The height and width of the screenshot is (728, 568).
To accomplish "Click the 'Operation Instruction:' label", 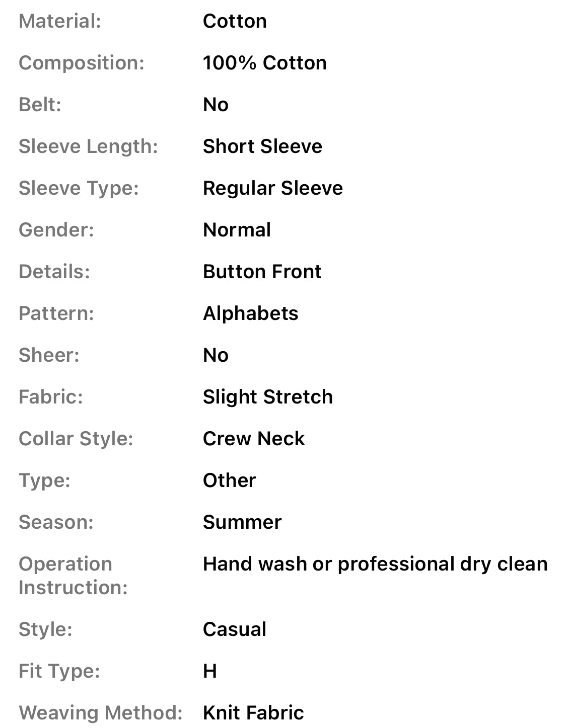I will click(73, 576).
